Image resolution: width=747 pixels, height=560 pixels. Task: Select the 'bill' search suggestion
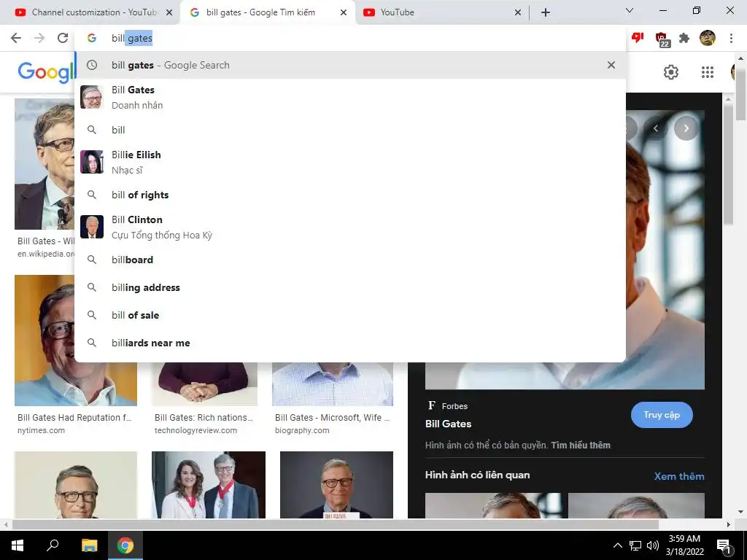[x=350, y=130]
